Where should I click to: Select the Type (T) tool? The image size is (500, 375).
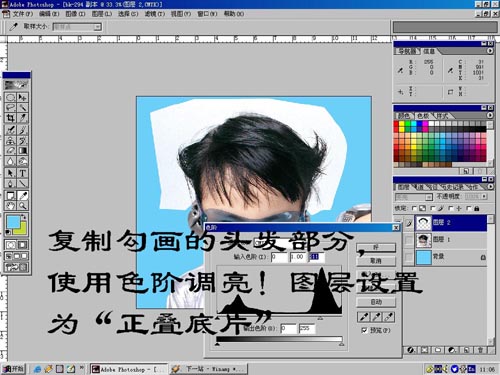pos(22,173)
